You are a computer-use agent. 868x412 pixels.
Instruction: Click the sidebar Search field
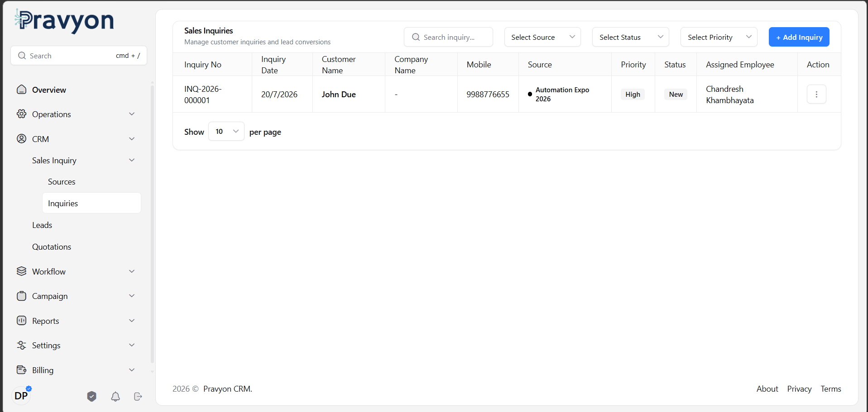(79, 56)
